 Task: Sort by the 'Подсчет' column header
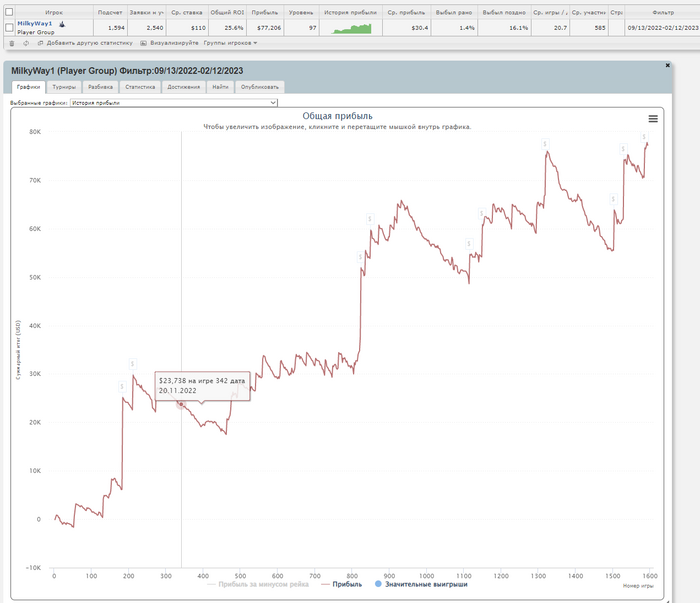click(x=110, y=12)
